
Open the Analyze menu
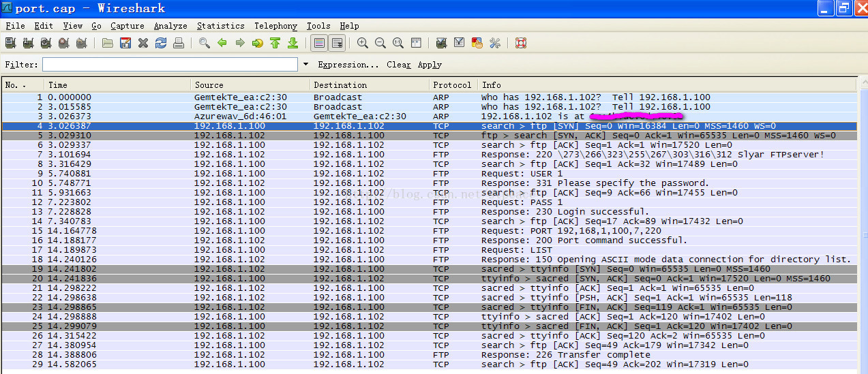170,26
